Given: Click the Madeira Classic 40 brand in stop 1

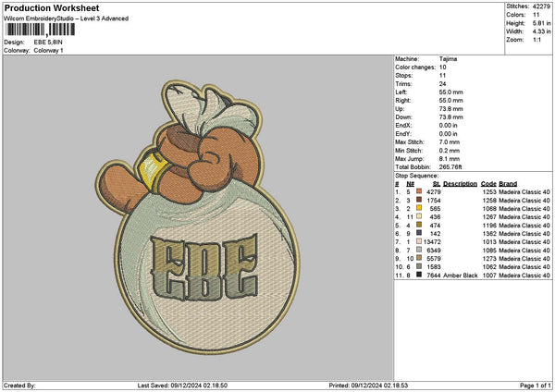Looking at the screenshot, I should [x=524, y=191].
